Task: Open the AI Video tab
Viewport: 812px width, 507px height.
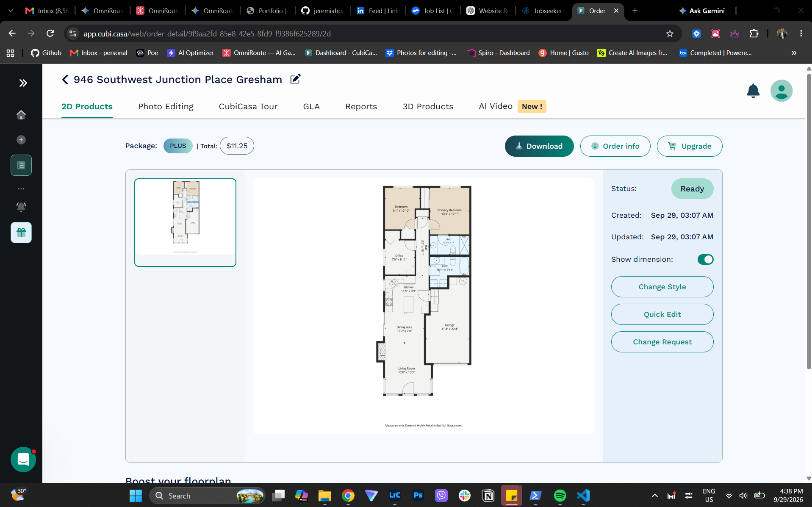Action: (x=496, y=106)
